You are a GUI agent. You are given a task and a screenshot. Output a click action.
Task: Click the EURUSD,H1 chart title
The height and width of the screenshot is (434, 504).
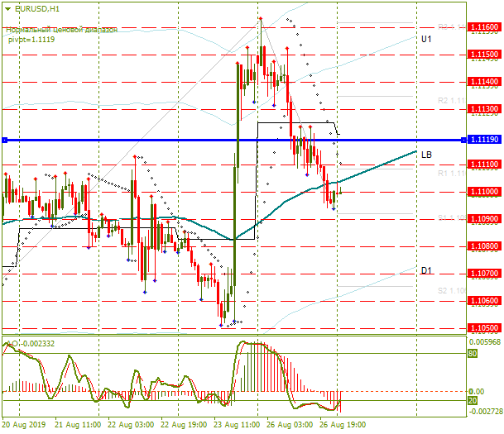point(37,9)
